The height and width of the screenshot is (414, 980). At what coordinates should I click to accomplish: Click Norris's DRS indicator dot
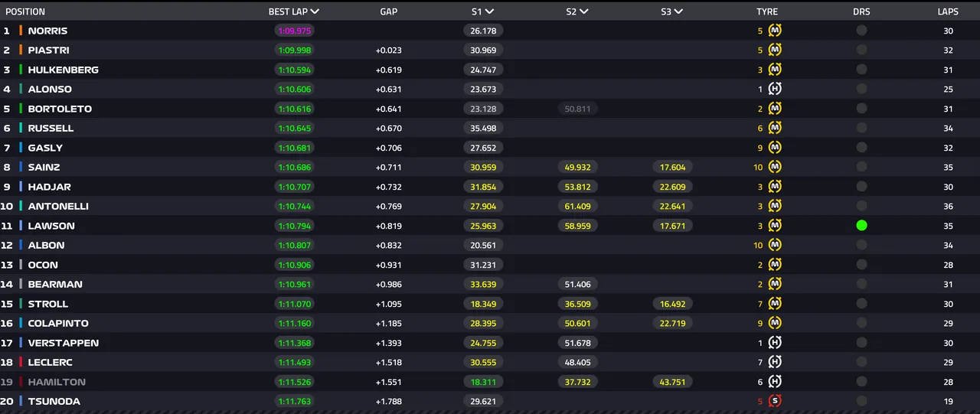click(861, 31)
